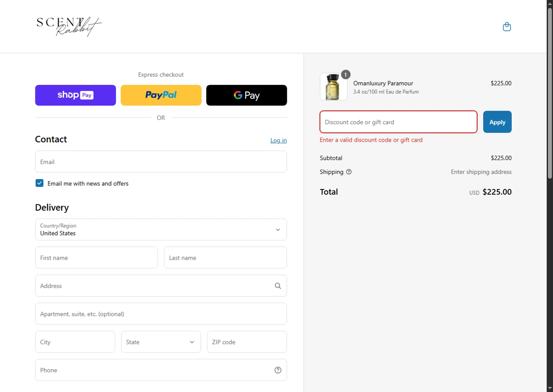The image size is (553, 392).
Task: Click the Phone input field
Action: click(161, 370)
